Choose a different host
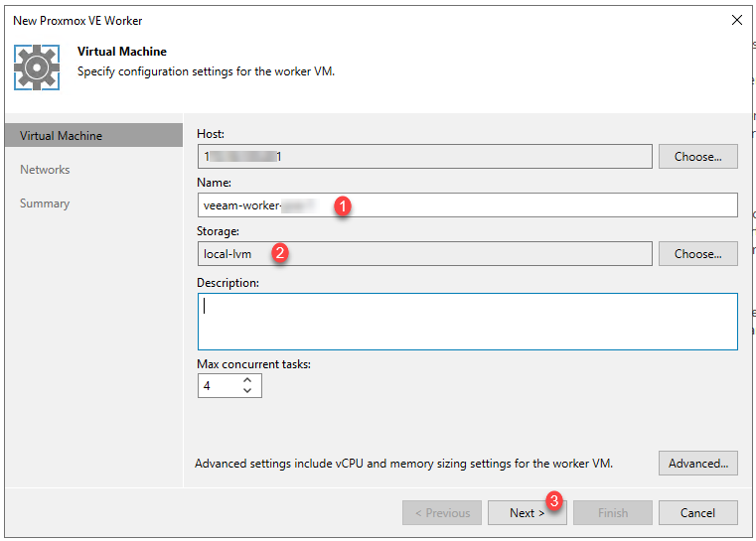 pyautogui.click(x=698, y=157)
